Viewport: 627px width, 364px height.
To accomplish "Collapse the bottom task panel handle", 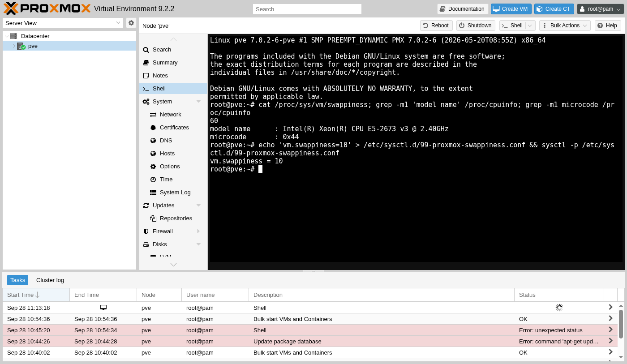I will [313, 271].
